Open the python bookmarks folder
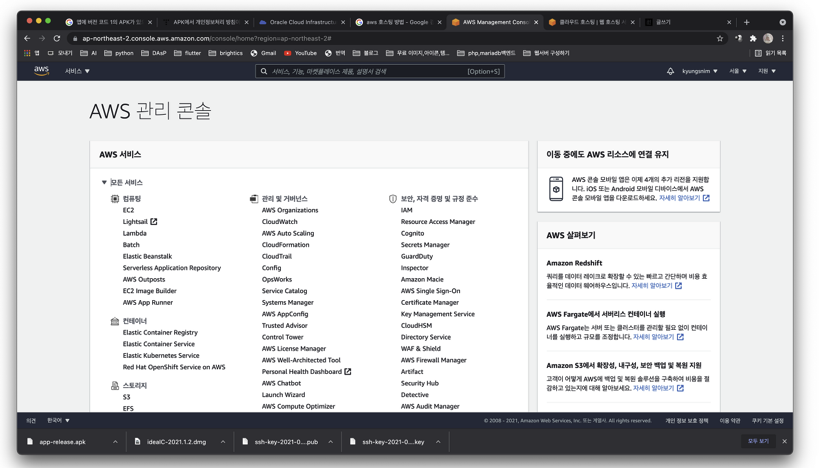This screenshot has width=819, height=468. (x=119, y=53)
